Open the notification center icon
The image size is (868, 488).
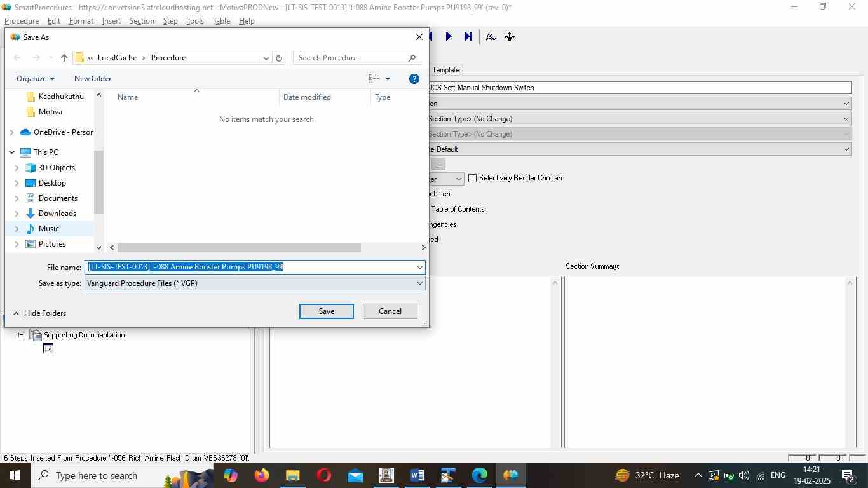click(848, 475)
